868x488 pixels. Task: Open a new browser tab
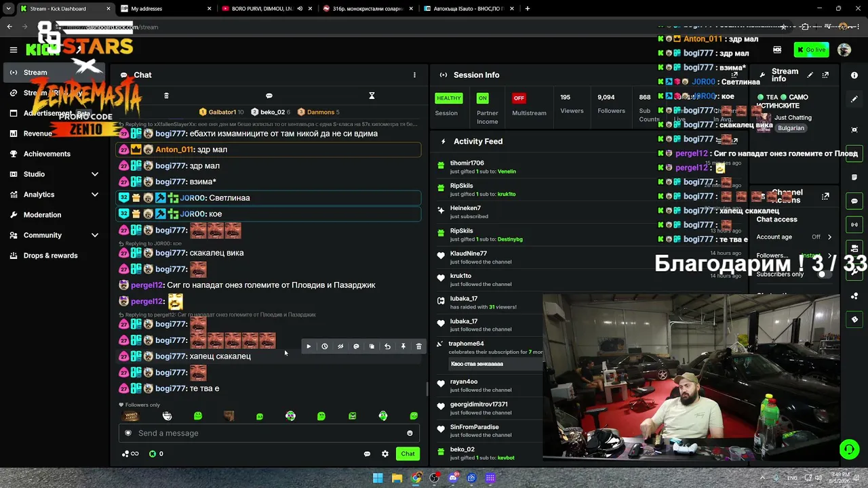click(527, 9)
